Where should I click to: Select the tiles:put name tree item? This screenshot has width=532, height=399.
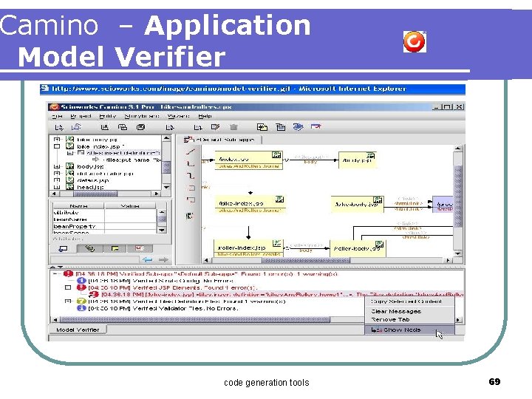click(x=132, y=160)
